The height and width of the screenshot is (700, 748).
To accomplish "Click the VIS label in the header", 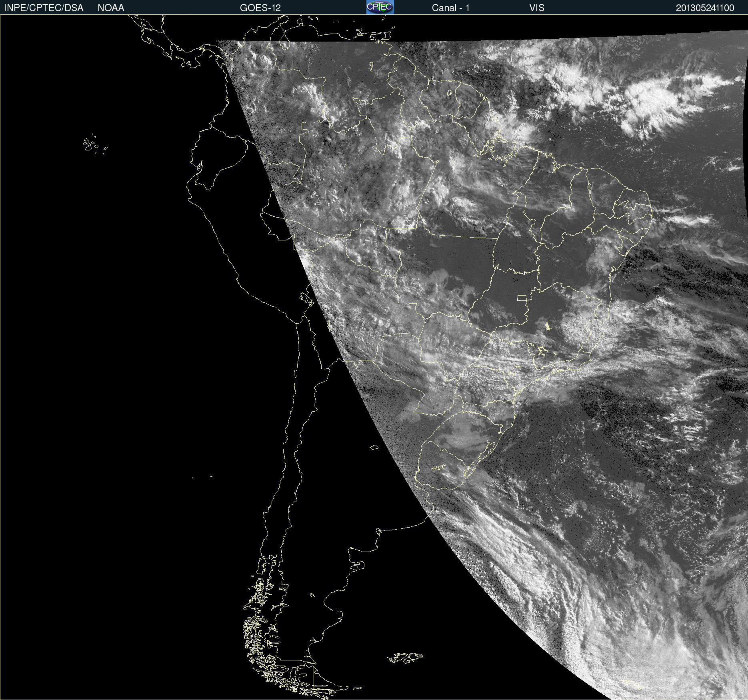I will point(537,8).
